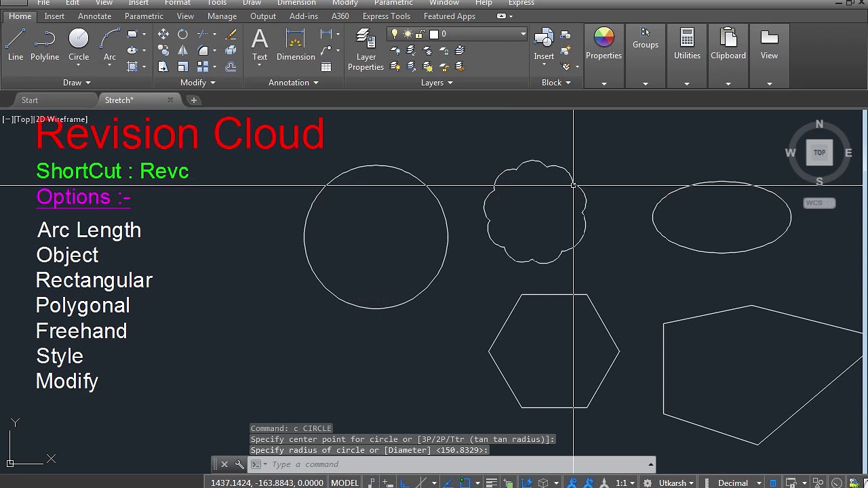
Task: Click the command line customize wrench
Action: (239, 464)
